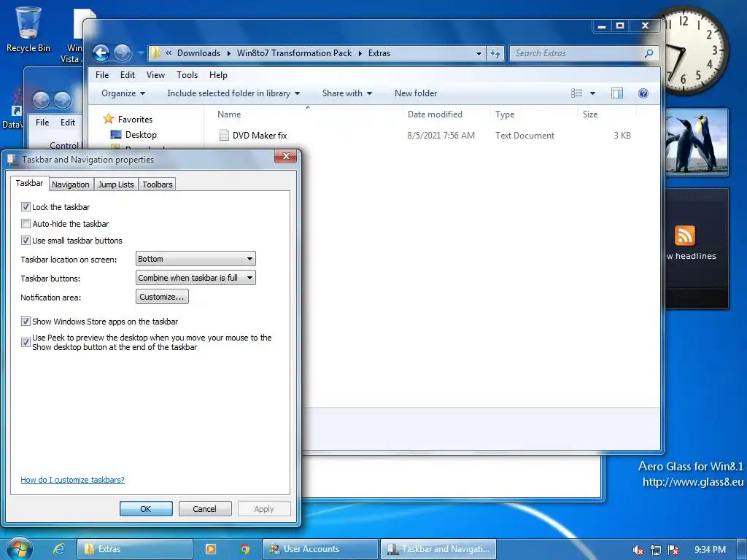Open the Start button orb
The width and height of the screenshot is (747, 560).
point(20,549)
